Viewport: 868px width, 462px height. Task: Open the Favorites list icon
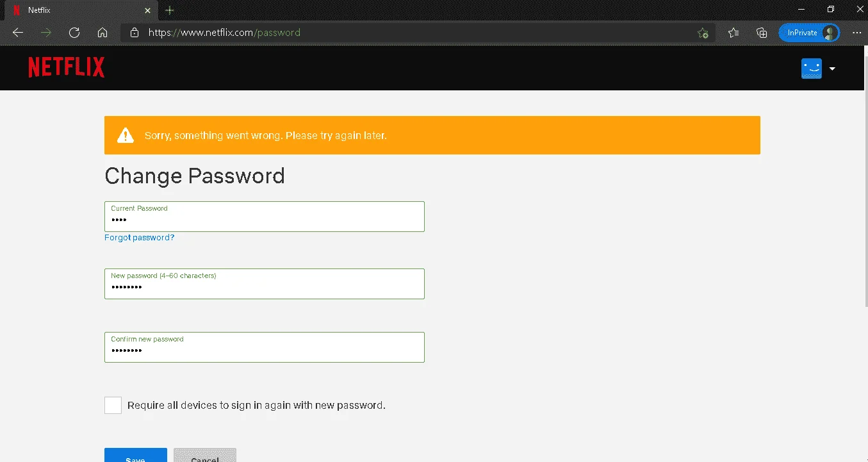[x=733, y=33]
